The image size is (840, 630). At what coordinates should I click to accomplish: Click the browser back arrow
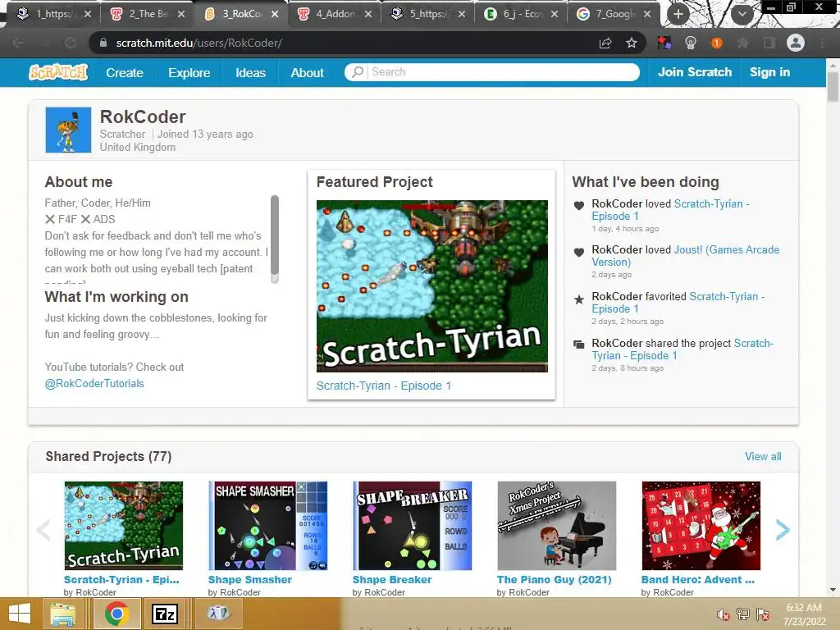18,43
